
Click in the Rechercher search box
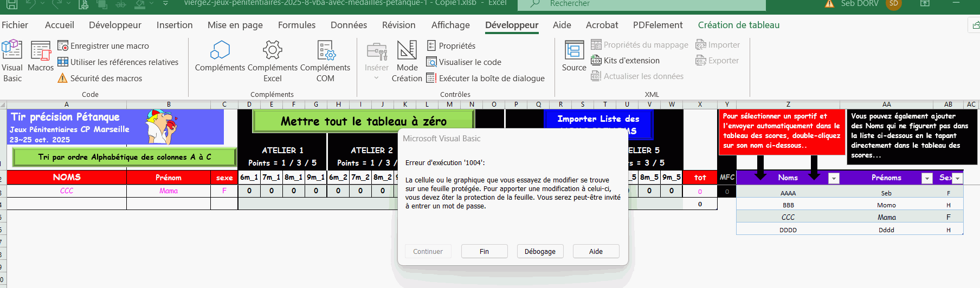click(x=642, y=4)
